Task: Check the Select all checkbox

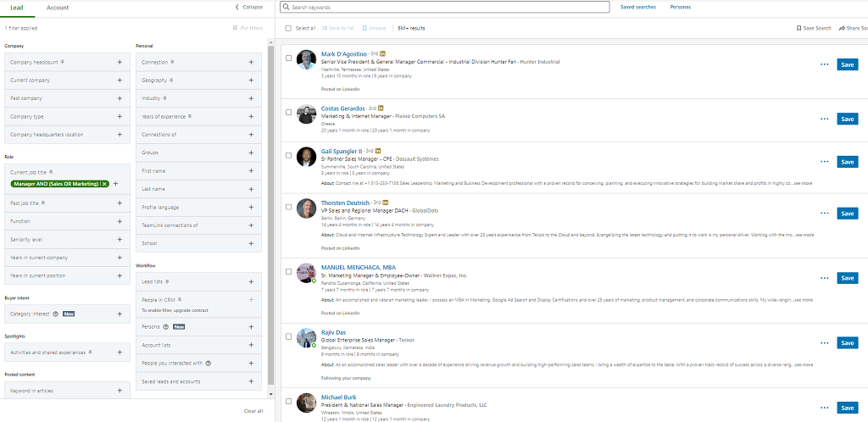Action: (x=288, y=28)
